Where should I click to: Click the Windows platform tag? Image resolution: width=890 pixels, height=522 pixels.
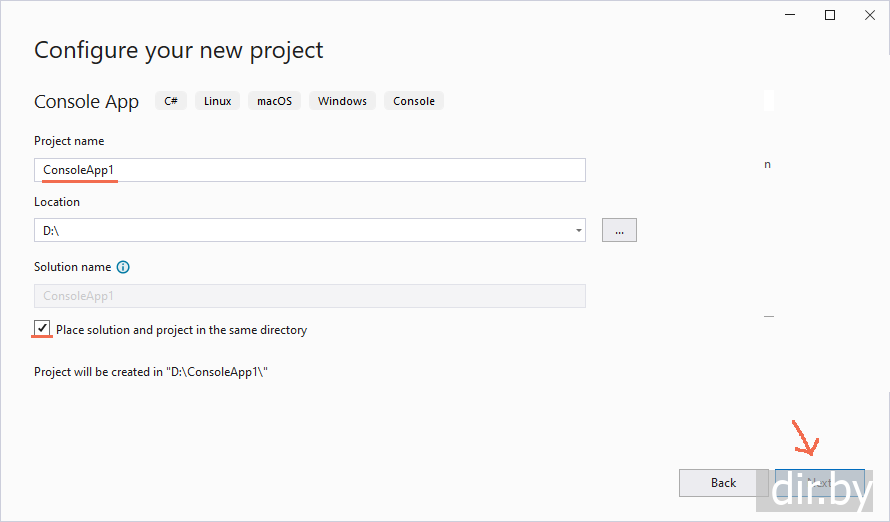click(342, 101)
